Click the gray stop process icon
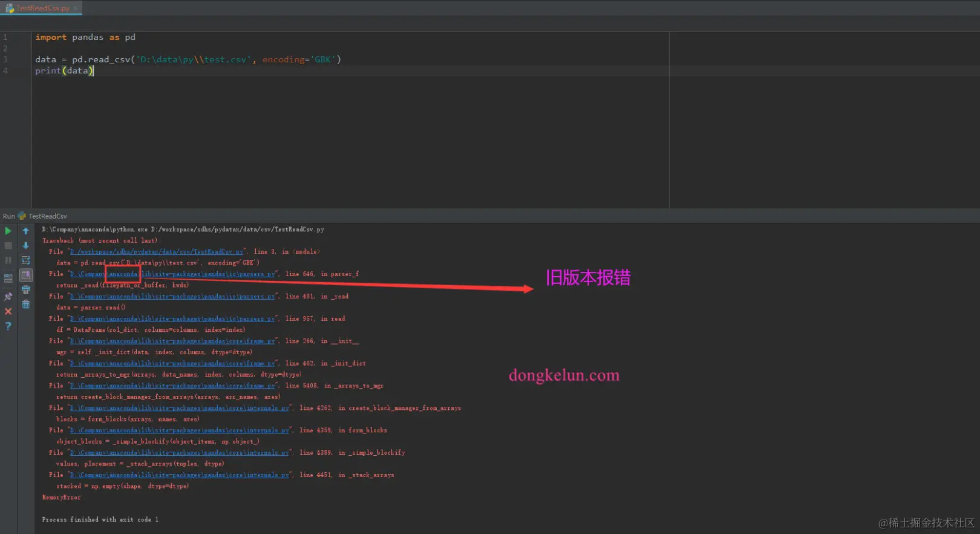 click(x=8, y=246)
